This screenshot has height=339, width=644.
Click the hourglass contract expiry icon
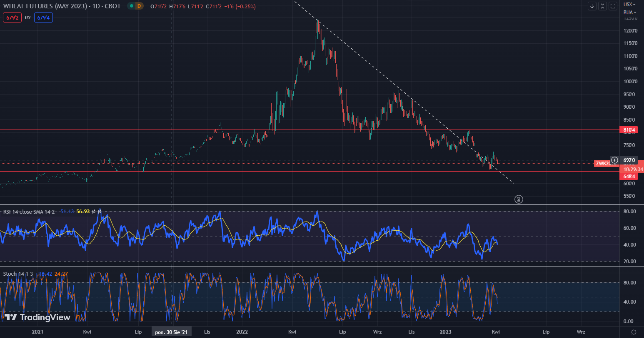519,199
